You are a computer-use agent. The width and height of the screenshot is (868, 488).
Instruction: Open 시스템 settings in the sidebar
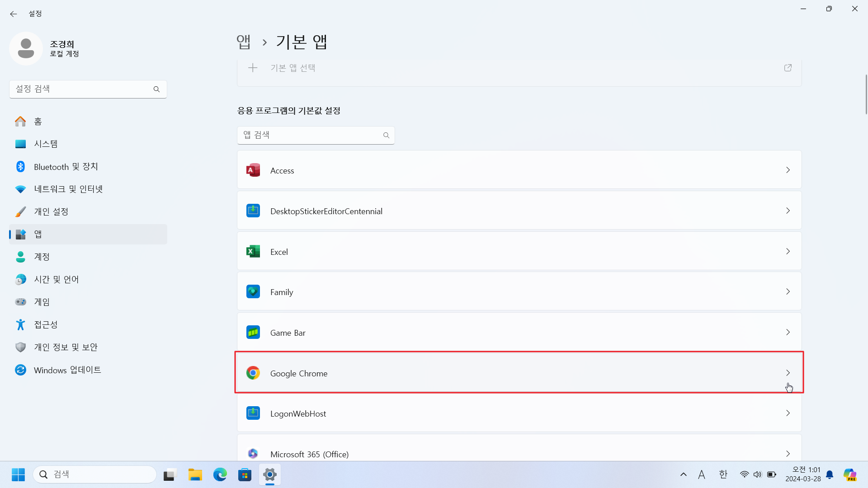pyautogui.click(x=88, y=144)
